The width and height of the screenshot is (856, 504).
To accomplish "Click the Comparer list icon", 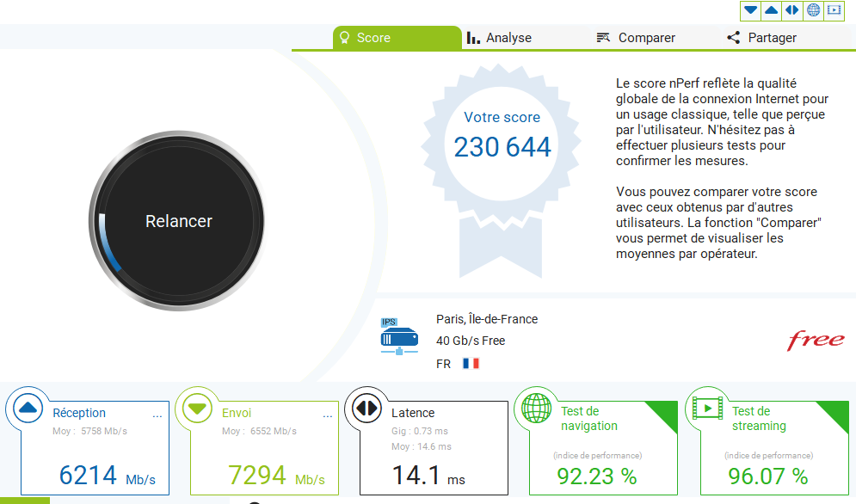I will [x=603, y=37].
